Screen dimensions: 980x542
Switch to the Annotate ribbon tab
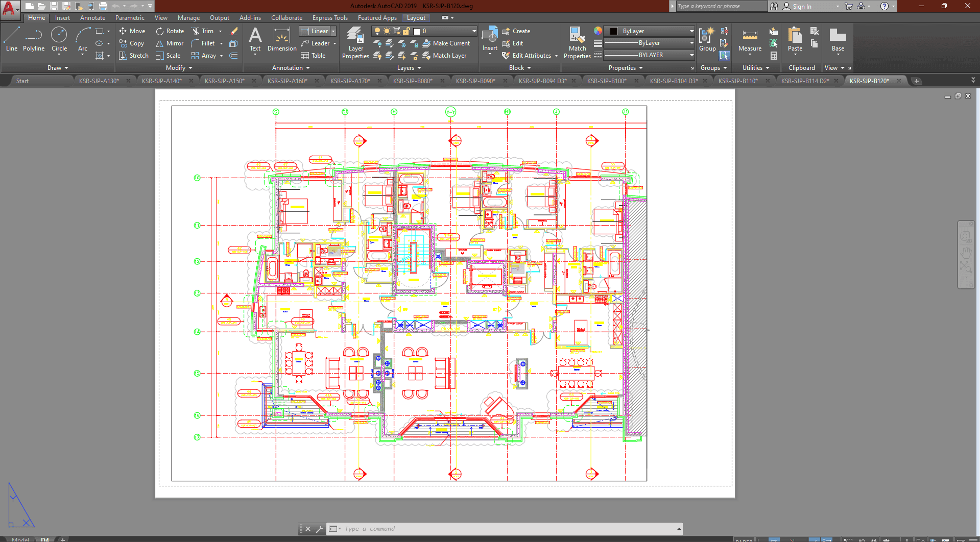[x=92, y=18]
